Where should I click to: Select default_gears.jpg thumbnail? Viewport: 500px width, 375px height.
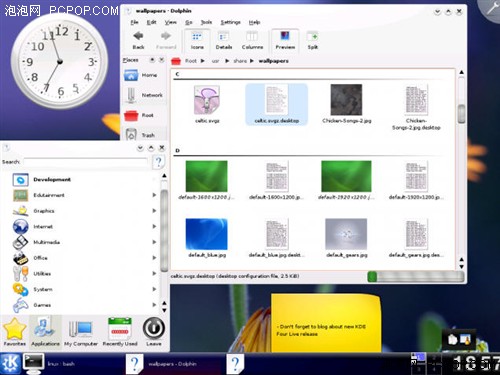point(346,234)
